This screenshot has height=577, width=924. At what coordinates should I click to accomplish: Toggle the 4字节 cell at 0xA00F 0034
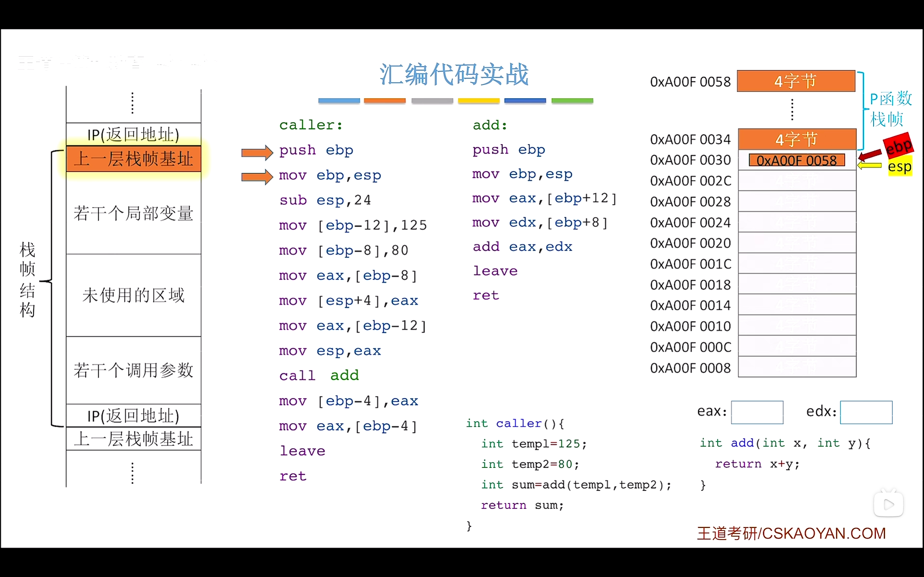(796, 139)
